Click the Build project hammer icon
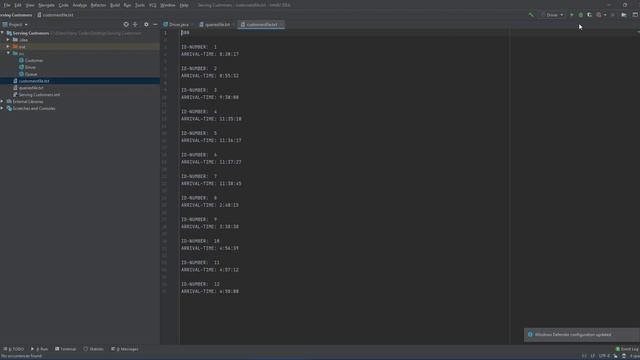640x360 pixels. click(x=531, y=15)
